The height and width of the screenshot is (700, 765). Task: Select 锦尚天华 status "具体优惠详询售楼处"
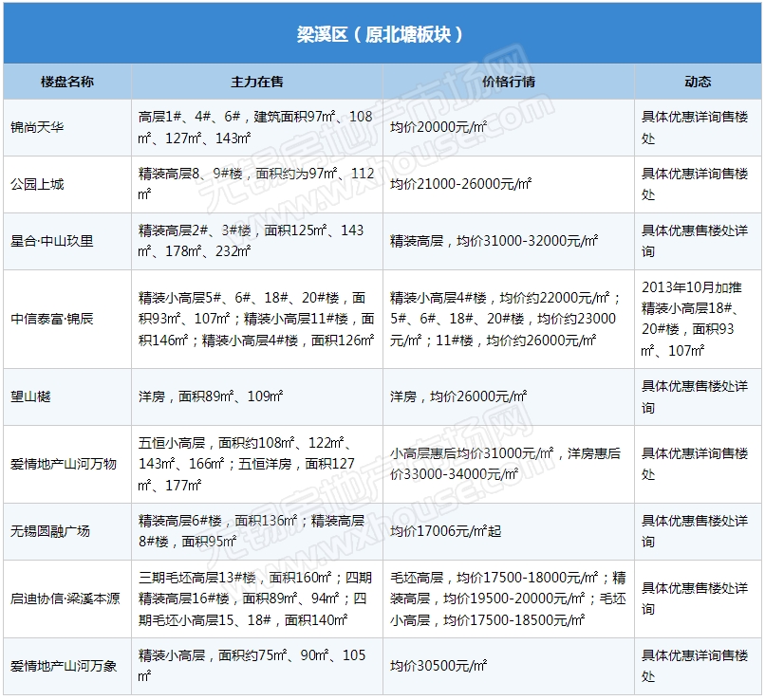(x=695, y=127)
